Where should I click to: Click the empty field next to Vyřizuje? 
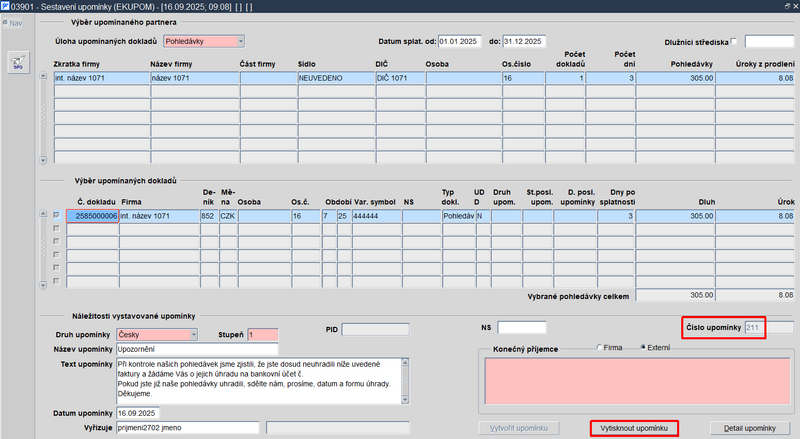pos(338,428)
